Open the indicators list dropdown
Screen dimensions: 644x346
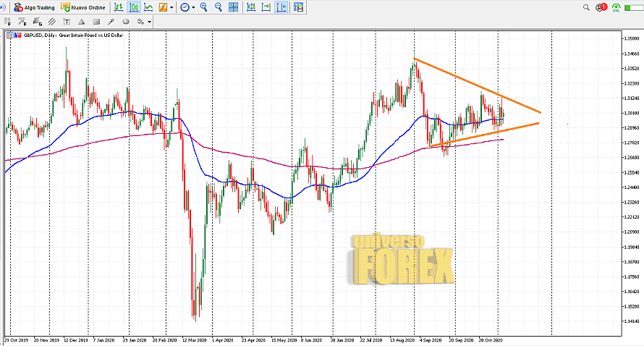pos(172,7)
